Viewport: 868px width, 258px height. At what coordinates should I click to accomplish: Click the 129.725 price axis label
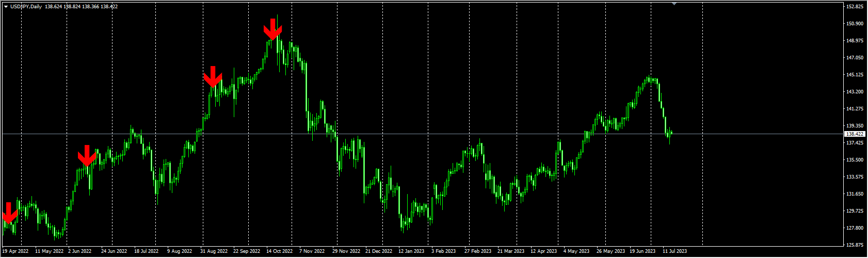pyautogui.click(x=855, y=211)
